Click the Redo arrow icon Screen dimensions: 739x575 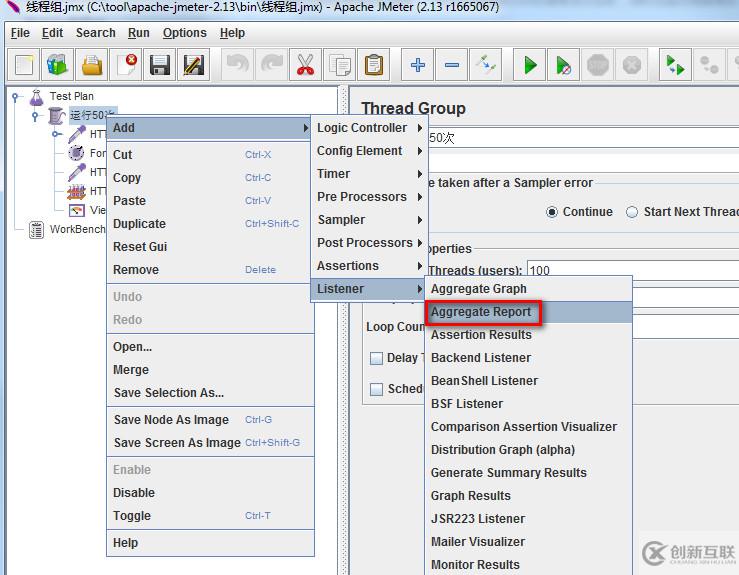(x=271, y=65)
